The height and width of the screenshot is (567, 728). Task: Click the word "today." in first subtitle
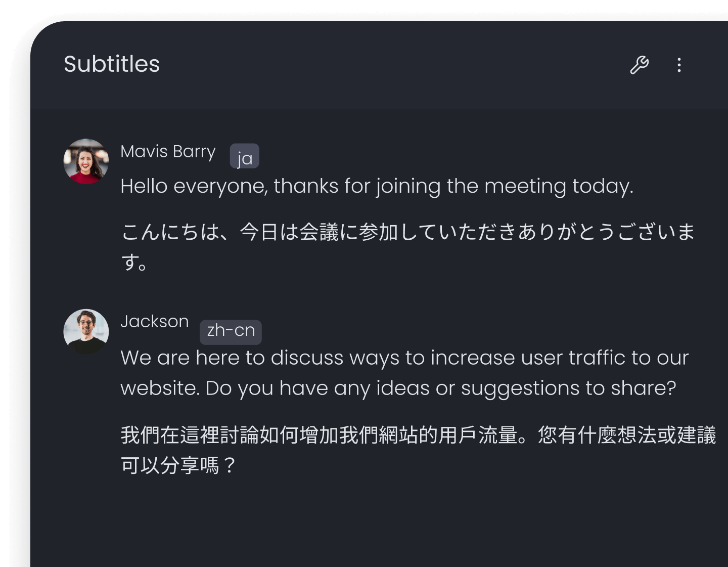[603, 186]
